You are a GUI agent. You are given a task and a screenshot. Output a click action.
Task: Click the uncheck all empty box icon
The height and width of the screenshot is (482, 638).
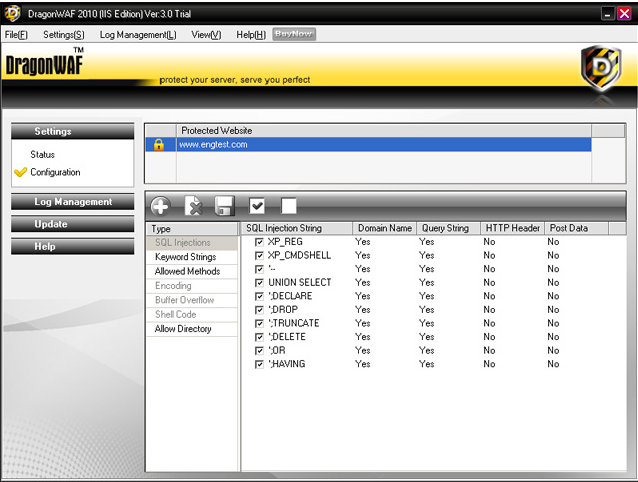(289, 205)
